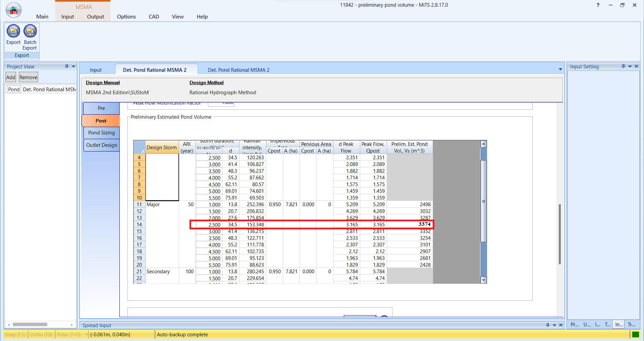Viewport: 644px width, 341px height.
Task: Open the Pr... bottom panel tab
Action: (575, 324)
